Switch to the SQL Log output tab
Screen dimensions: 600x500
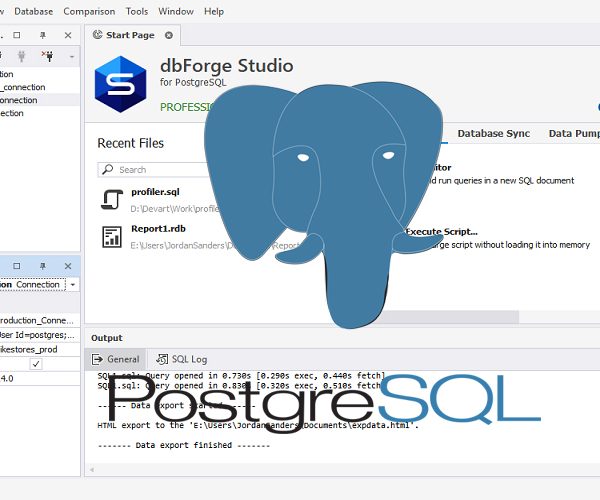click(x=182, y=359)
